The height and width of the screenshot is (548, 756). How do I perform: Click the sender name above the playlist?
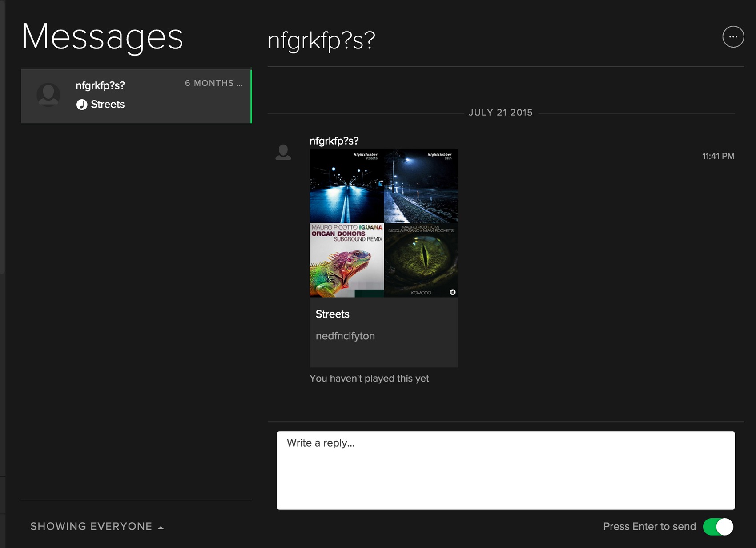pos(334,141)
